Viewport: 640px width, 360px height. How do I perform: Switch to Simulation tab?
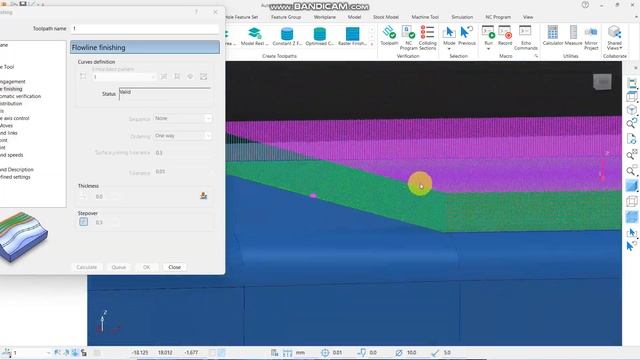click(462, 17)
